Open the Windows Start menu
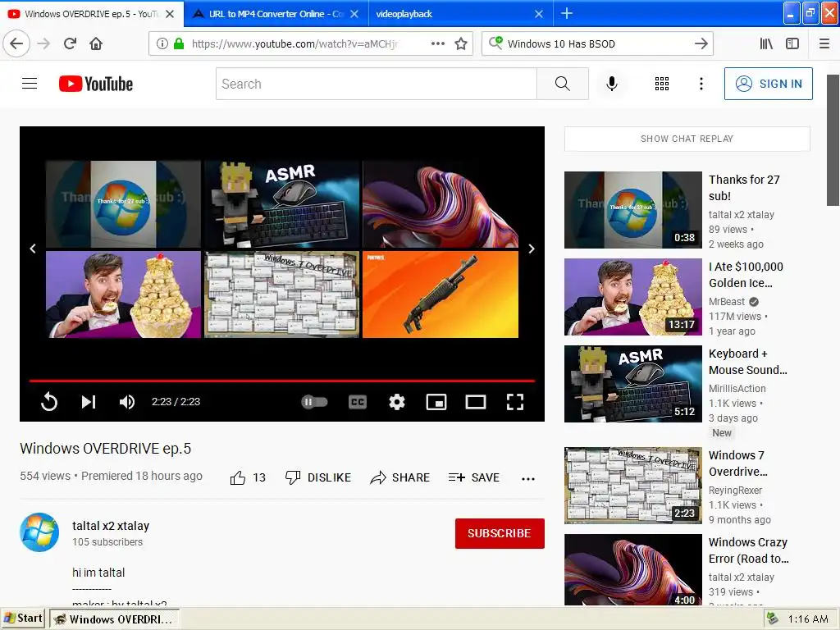The width and height of the screenshot is (840, 630). pos(23,619)
